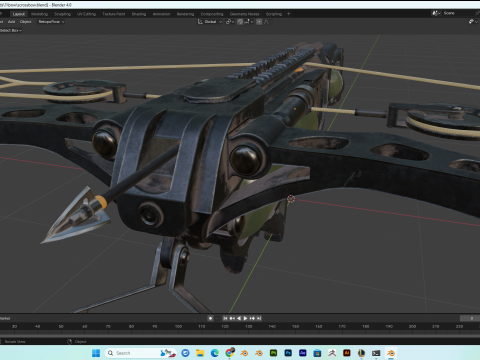Image resolution: width=480 pixels, height=360 pixels.
Task: Jump to the start frame
Action: click(225, 318)
